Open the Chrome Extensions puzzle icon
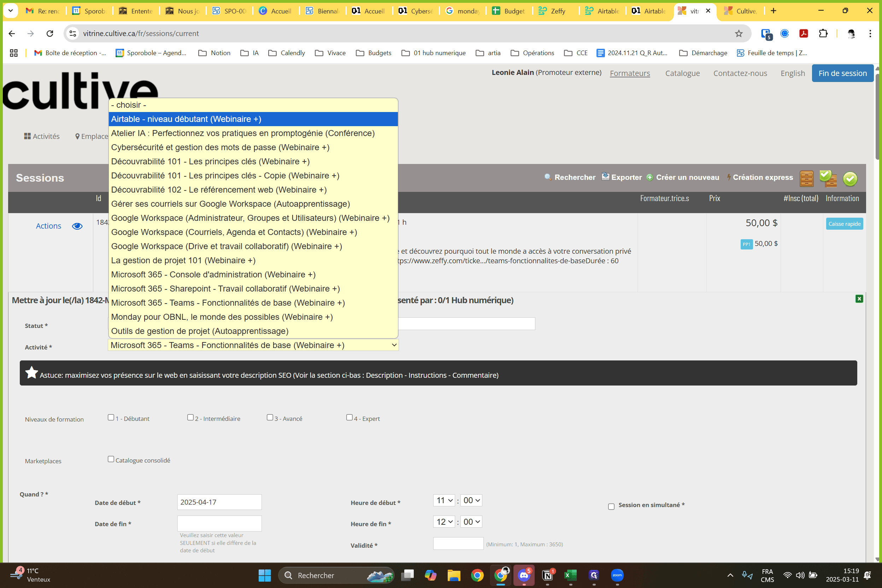 pyautogui.click(x=823, y=33)
